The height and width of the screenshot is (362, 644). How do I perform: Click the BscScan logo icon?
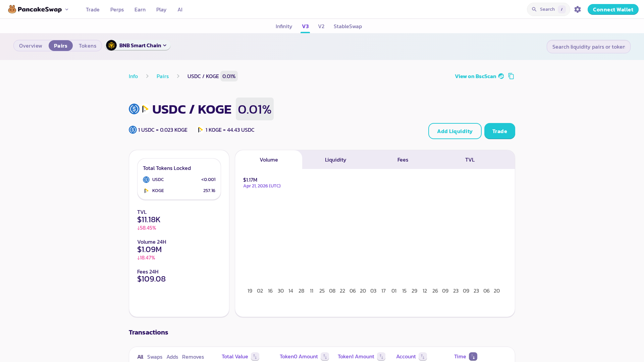(501, 76)
